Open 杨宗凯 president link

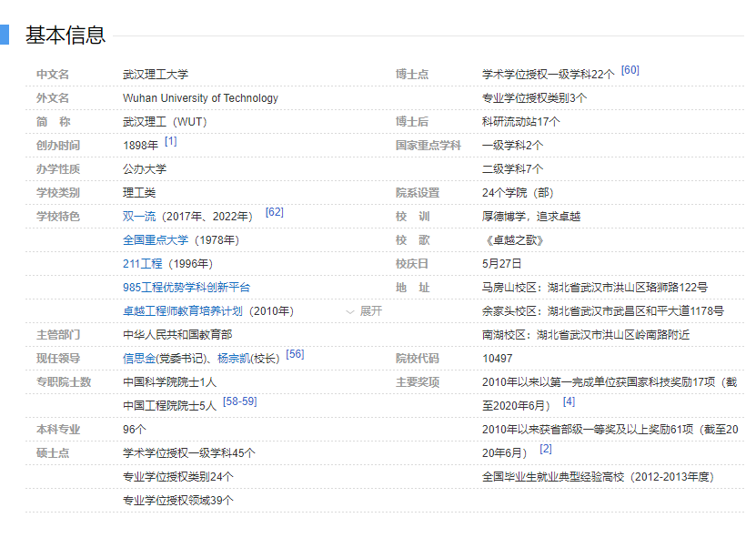(x=233, y=359)
